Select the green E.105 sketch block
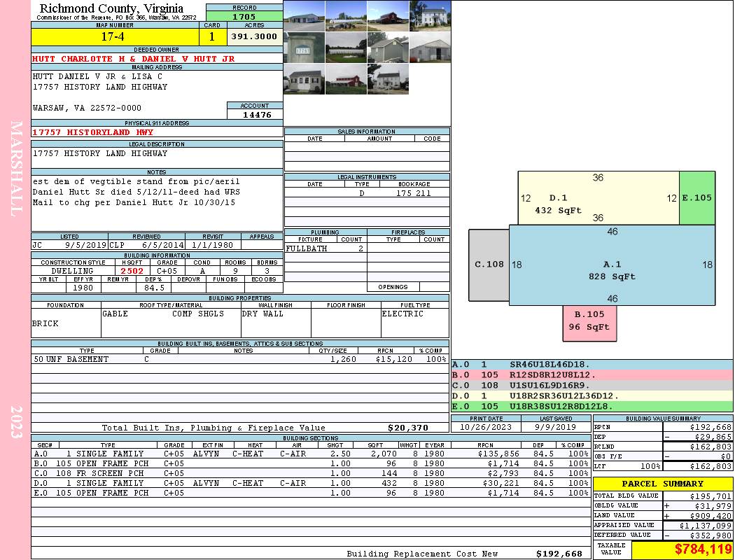 (x=696, y=198)
